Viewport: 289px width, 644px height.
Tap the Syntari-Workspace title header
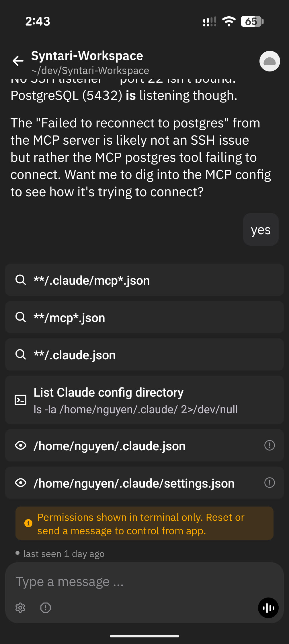[87, 56]
